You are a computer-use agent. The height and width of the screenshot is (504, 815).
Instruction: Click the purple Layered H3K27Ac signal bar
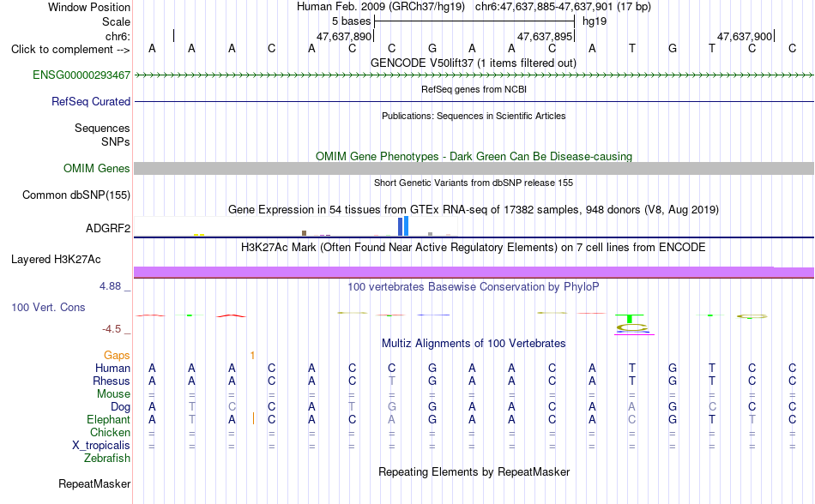474,273
